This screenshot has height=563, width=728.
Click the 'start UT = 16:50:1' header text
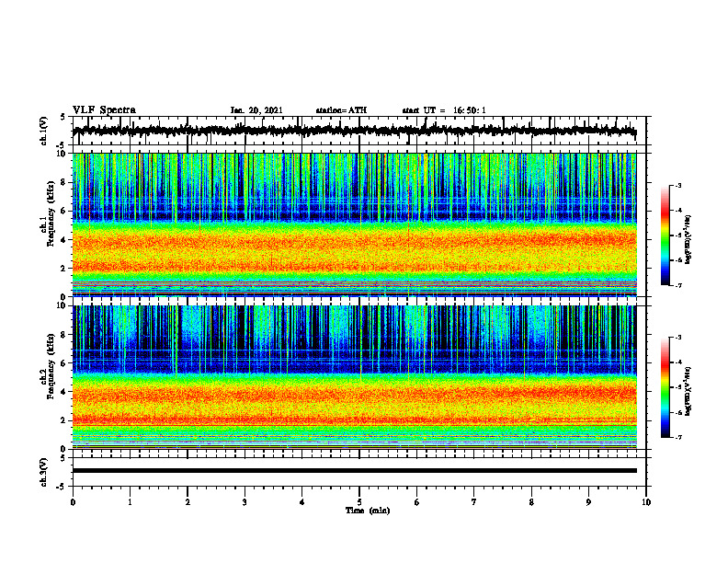(x=444, y=110)
